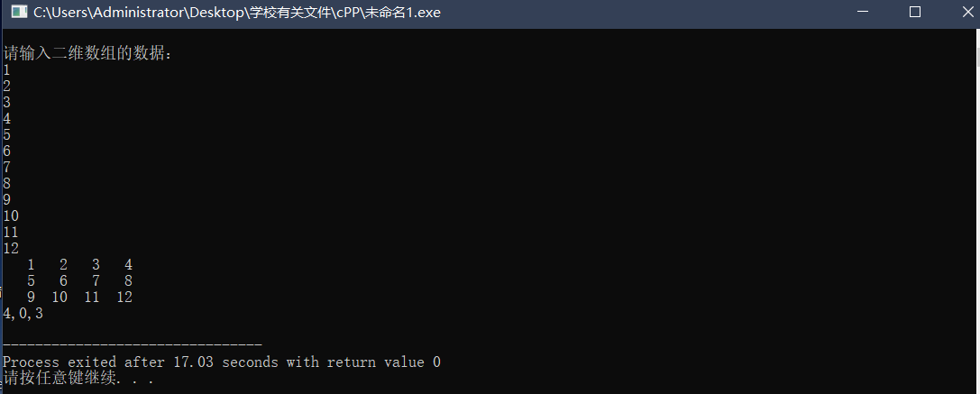Maximize the 未命名1.exe console window
Image resolution: width=980 pixels, height=394 pixels.
click(915, 12)
